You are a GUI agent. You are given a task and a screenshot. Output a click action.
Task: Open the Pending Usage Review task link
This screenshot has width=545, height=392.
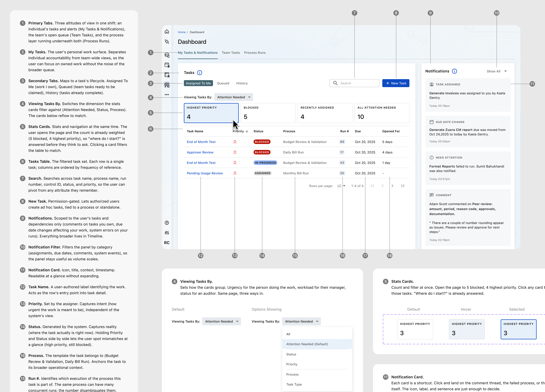pyautogui.click(x=205, y=173)
